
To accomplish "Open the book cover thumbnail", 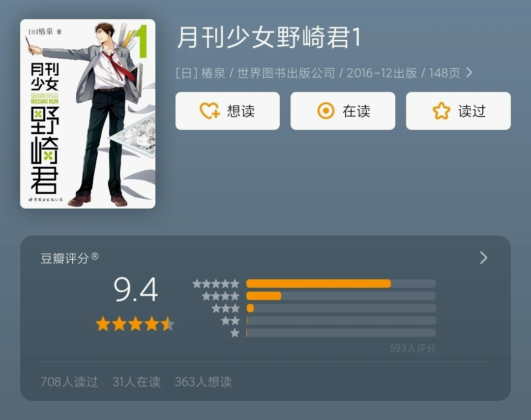I will (x=88, y=114).
